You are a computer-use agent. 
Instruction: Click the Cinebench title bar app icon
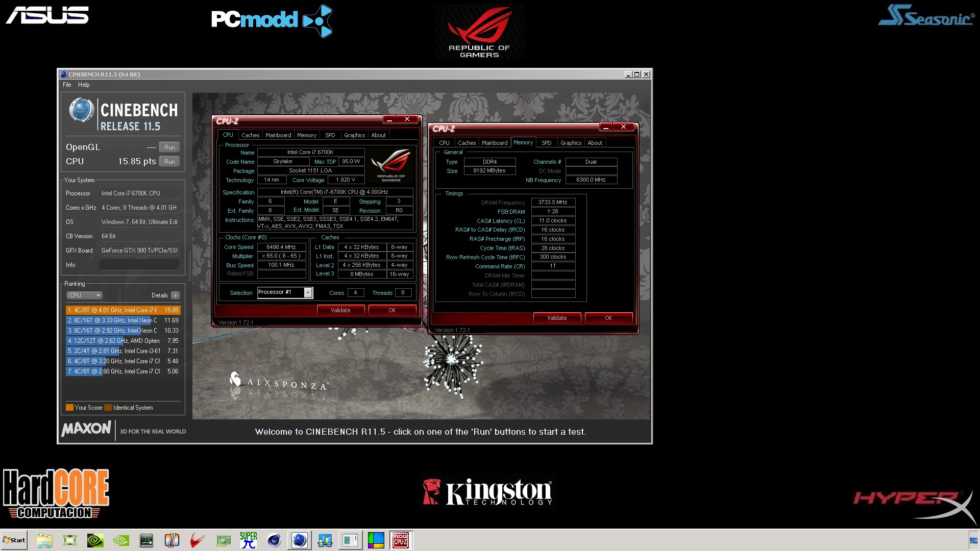point(63,74)
